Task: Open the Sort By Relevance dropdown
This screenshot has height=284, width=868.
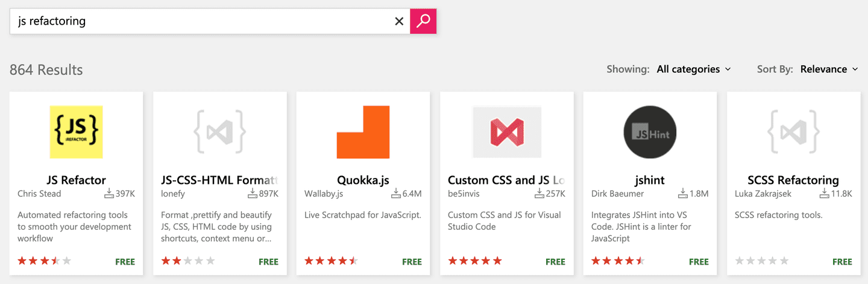Action: pos(829,69)
